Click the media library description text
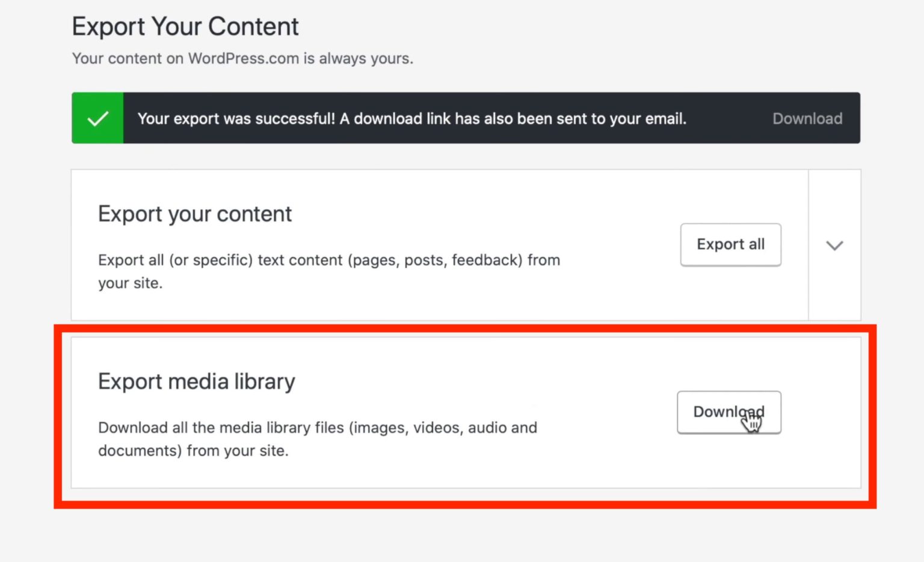Image resolution: width=924 pixels, height=562 pixels. click(x=317, y=439)
